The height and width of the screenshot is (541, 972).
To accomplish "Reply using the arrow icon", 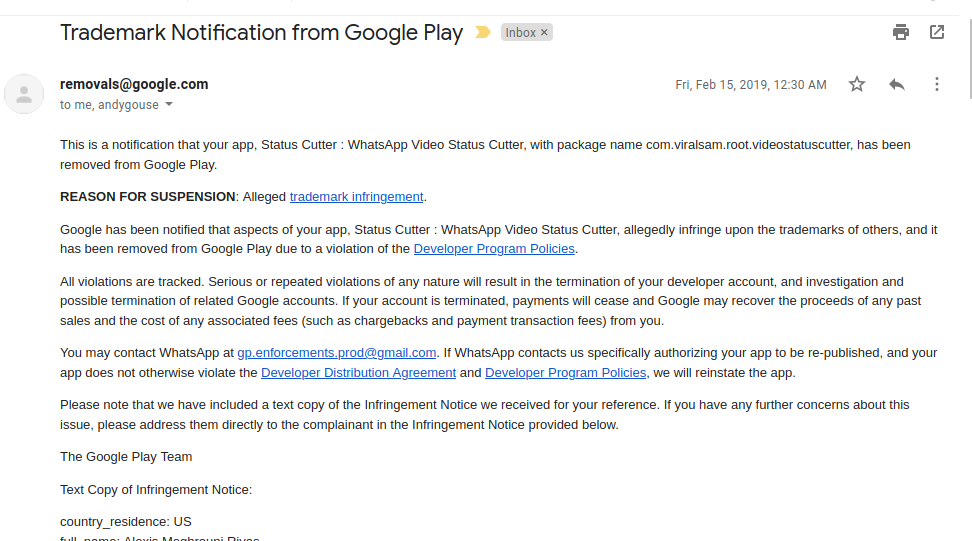I will 896,84.
